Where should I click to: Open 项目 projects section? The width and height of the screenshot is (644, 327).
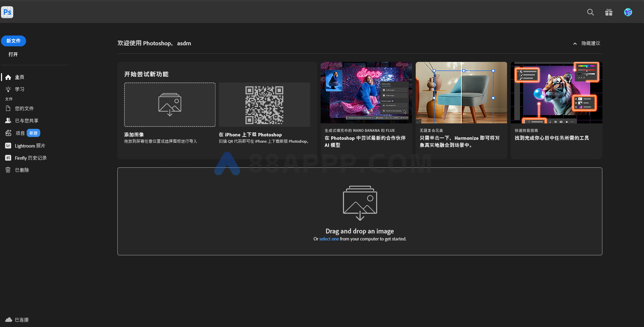click(20, 133)
